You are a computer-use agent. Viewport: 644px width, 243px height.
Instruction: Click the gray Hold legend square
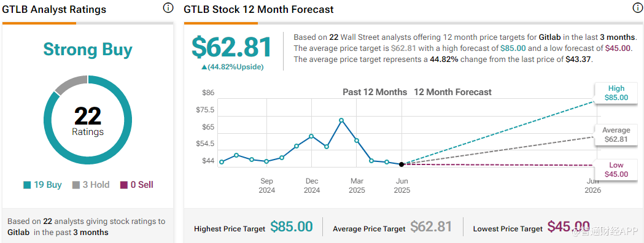click(76, 185)
